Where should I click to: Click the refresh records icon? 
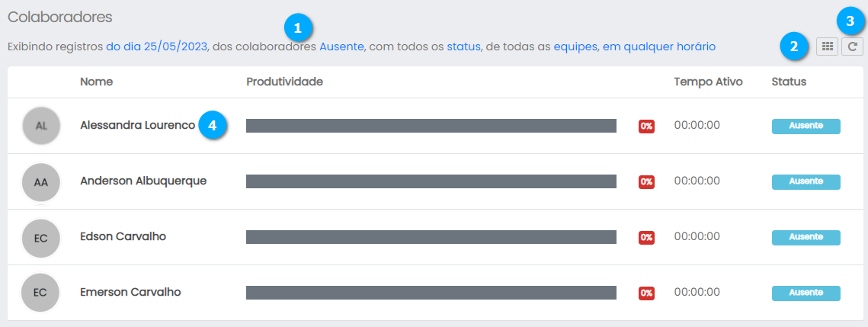click(x=853, y=46)
